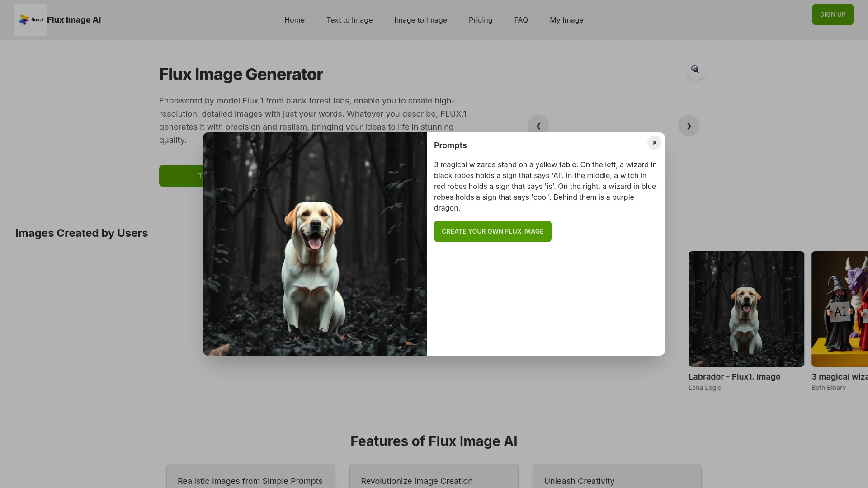Click the Labrador Flux1 image thumbnail
Viewport: 868px width, 488px height.
tap(746, 309)
